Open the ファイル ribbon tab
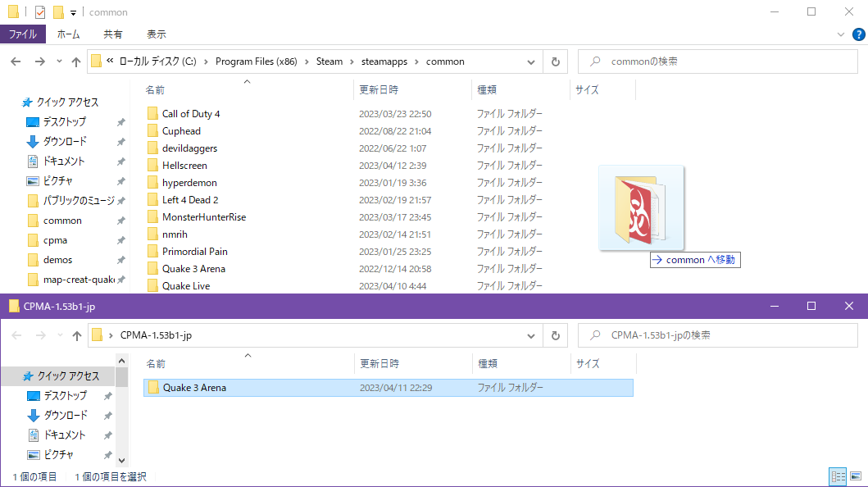 click(23, 34)
